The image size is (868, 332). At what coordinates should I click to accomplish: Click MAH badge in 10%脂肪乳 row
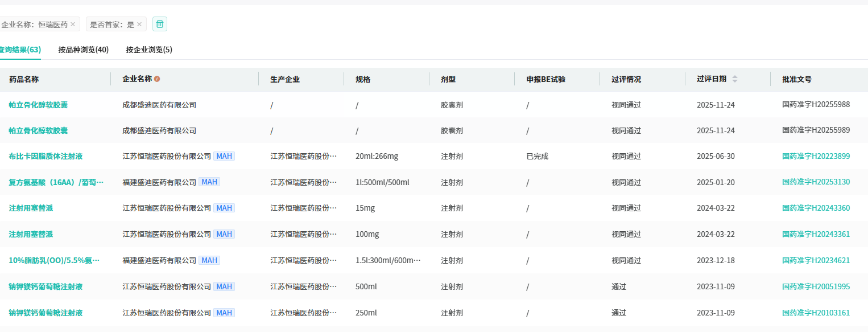coord(209,260)
